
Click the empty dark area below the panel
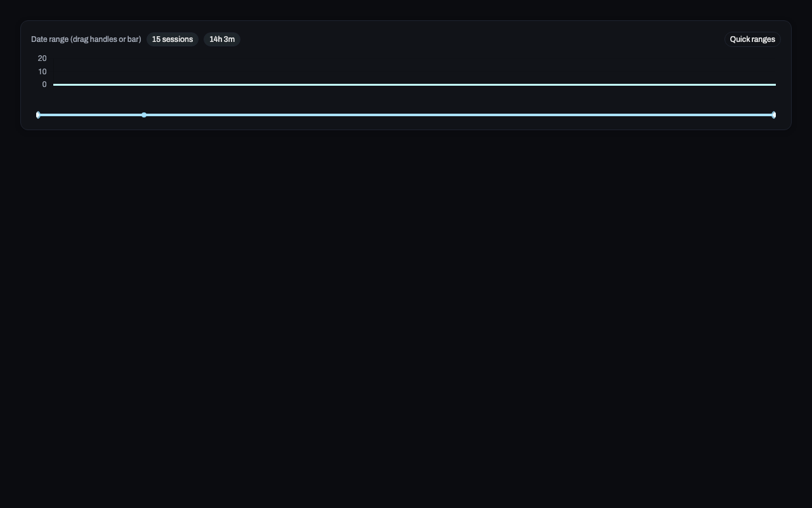(406, 317)
